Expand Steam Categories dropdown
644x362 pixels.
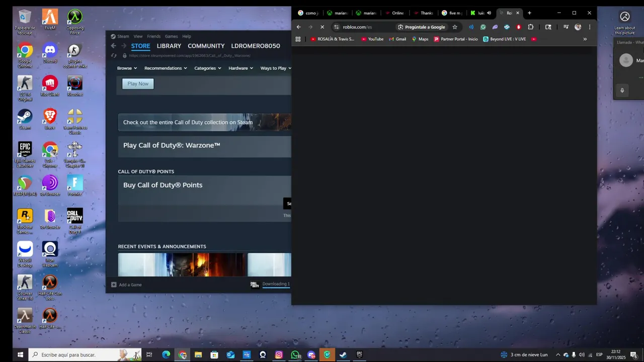pos(208,68)
